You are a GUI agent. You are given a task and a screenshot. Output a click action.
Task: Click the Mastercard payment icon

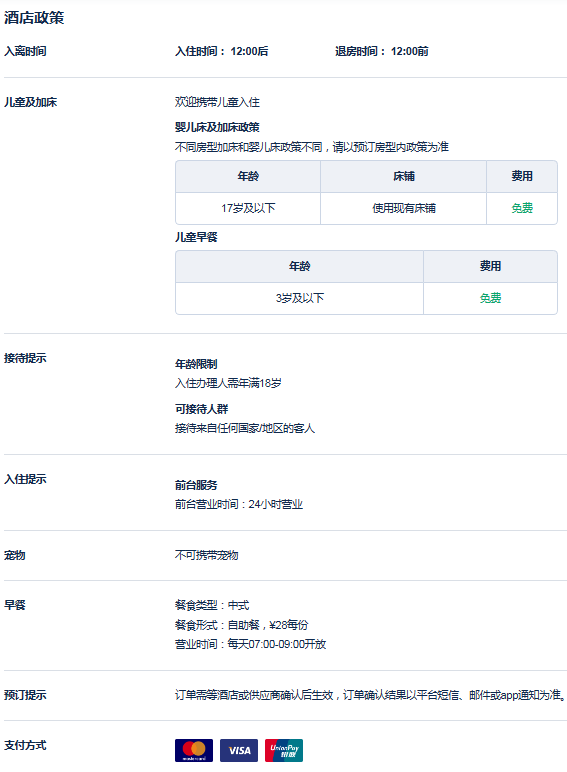pyautogui.click(x=194, y=750)
